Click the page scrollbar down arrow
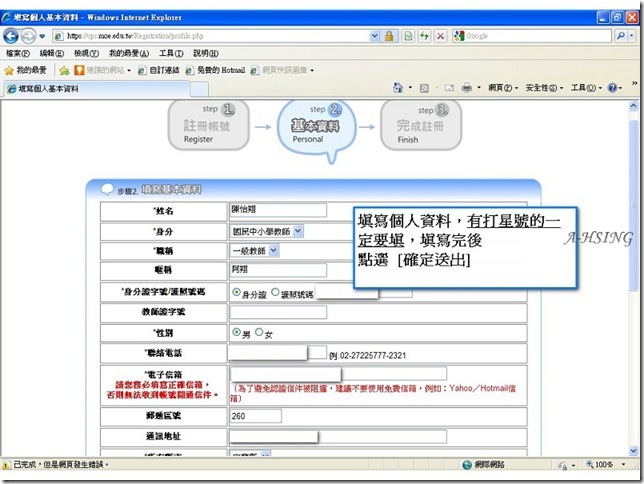This screenshot has height=484, width=644. click(633, 451)
